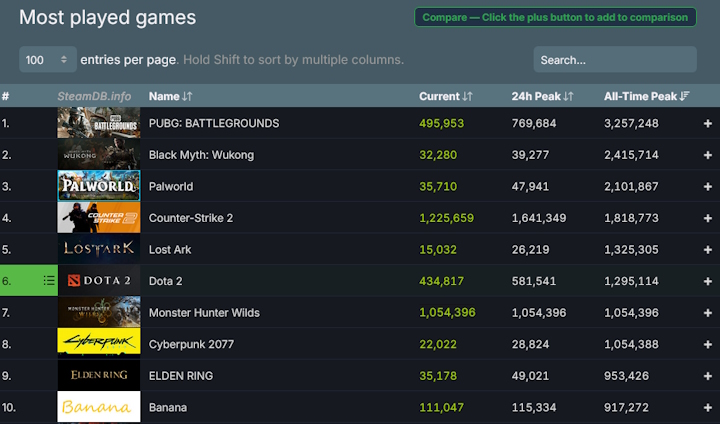Click the Compare button at the top
This screenshot has height=424, width=720.
(555, 17)
